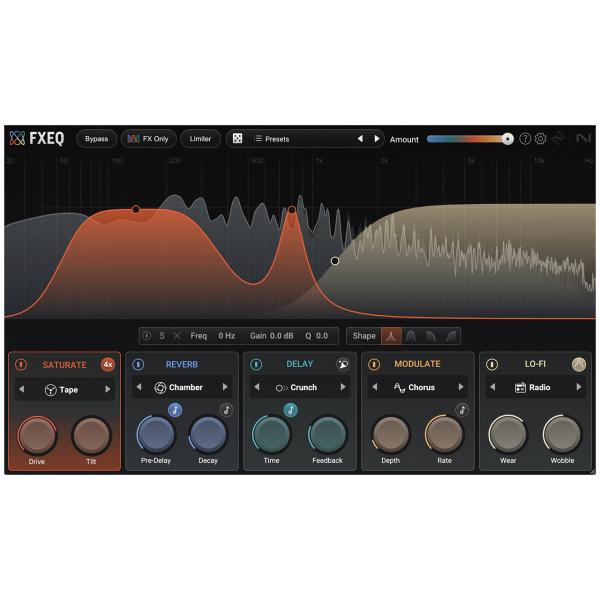
Task: Disable the Reverb module power button
Action: pos(139,365)
